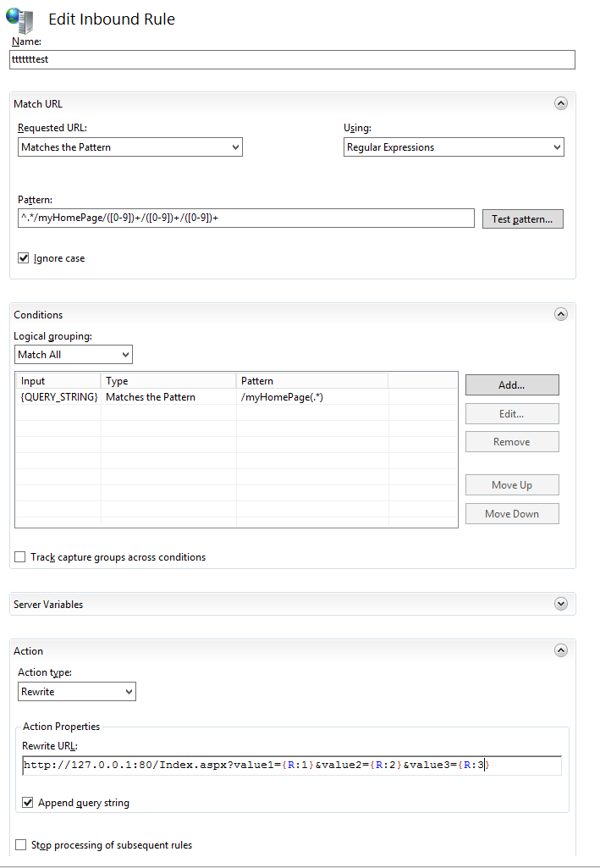Enable Track capture groups across conditions
Screen dimensions: 600x868
point(20,557)
